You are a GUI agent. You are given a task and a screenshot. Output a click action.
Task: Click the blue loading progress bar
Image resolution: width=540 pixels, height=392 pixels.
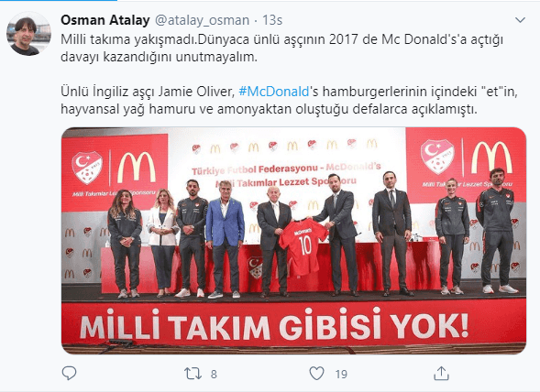59,0
